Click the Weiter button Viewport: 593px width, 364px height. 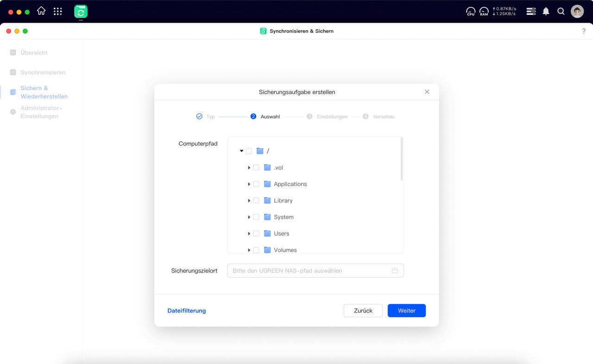pos(407,311)
